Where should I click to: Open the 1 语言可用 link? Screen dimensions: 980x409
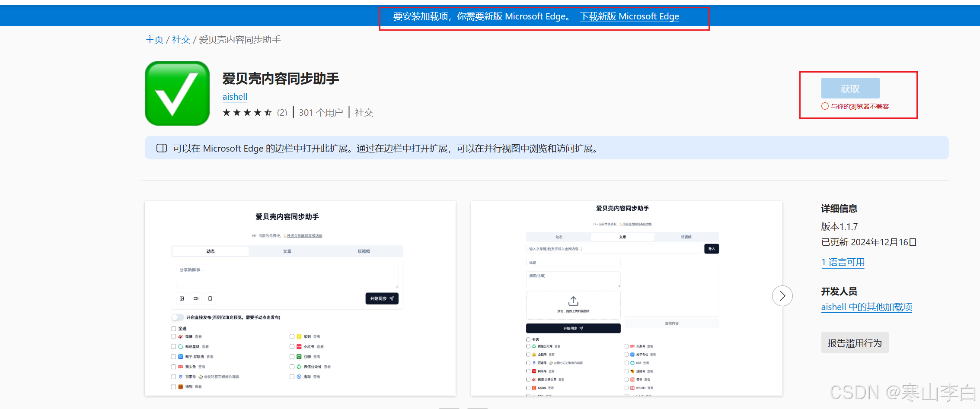843,262
